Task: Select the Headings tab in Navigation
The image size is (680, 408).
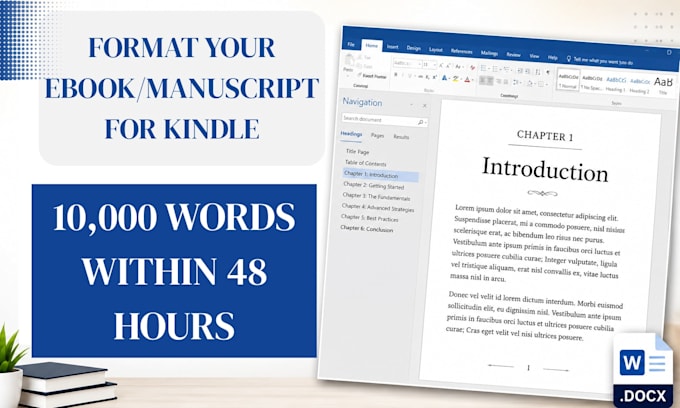Action: click(x=351, y=134)
